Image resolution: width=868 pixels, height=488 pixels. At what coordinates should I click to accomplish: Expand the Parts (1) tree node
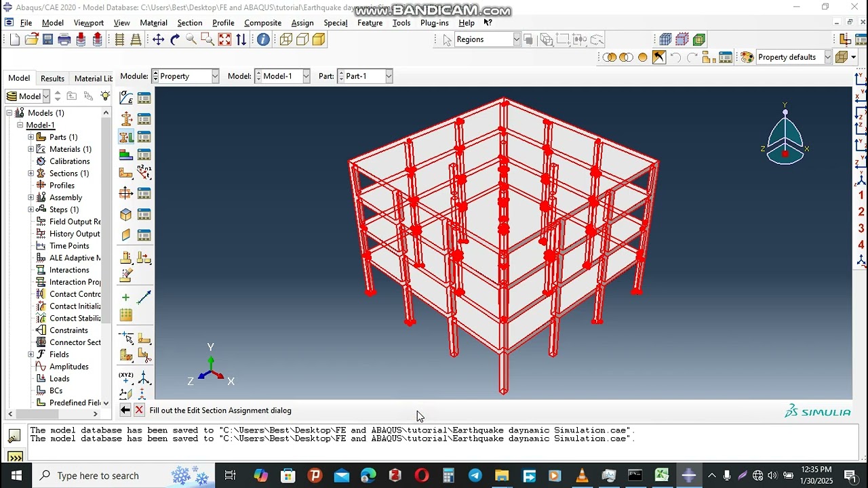(x=31, y=137)
